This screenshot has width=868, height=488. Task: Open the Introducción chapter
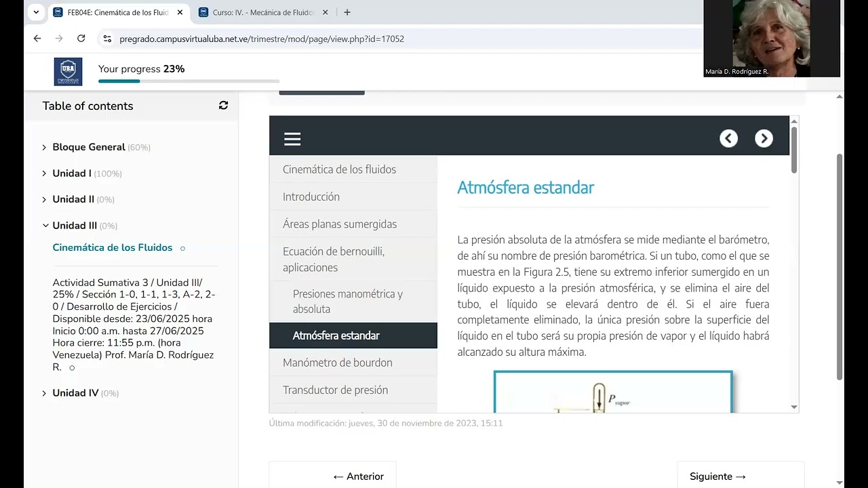[353, 197]
